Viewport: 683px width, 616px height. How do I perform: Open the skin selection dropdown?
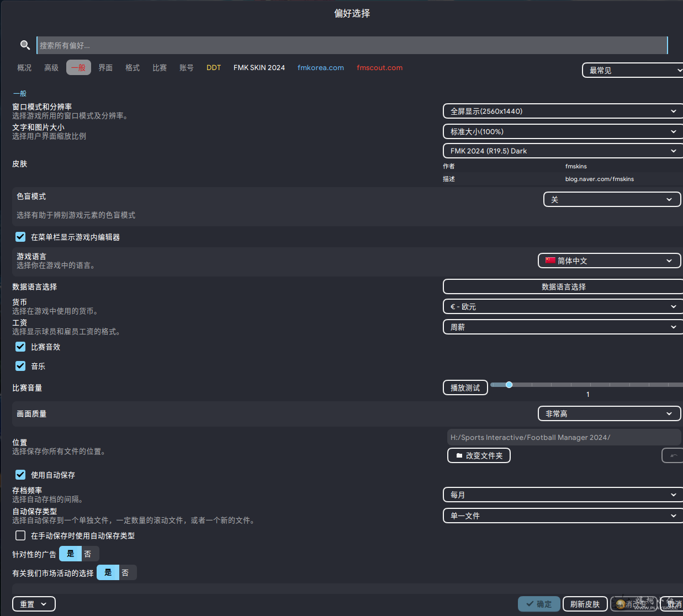coord(563,151)
